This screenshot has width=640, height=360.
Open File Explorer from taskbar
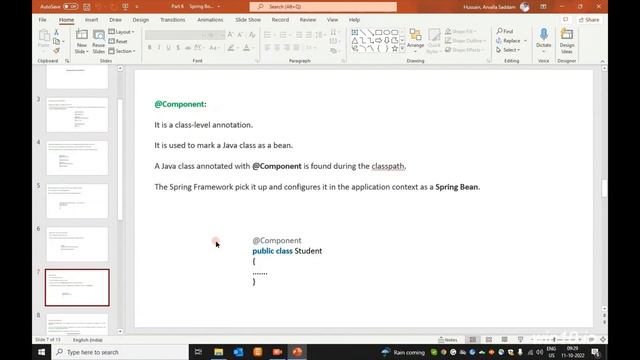(219, 352)
